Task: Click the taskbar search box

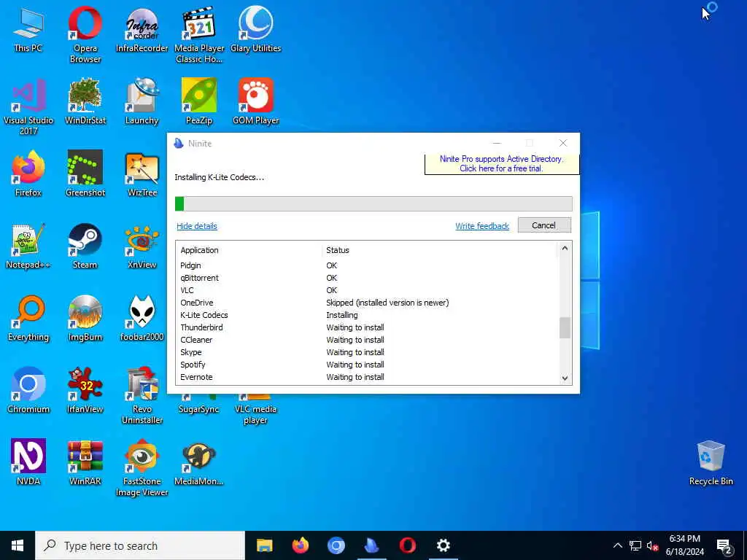Action: pos(140,545)
